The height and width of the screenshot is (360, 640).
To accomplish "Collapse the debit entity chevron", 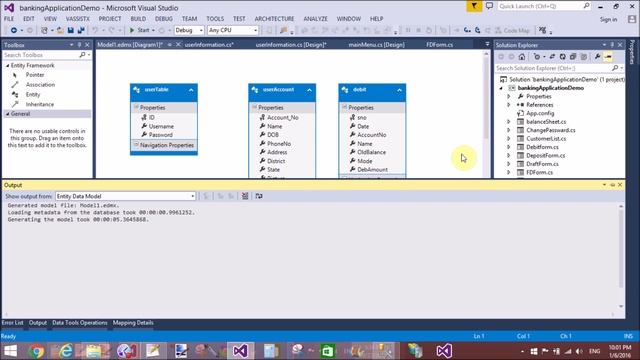I will click(x=400, y=90).
